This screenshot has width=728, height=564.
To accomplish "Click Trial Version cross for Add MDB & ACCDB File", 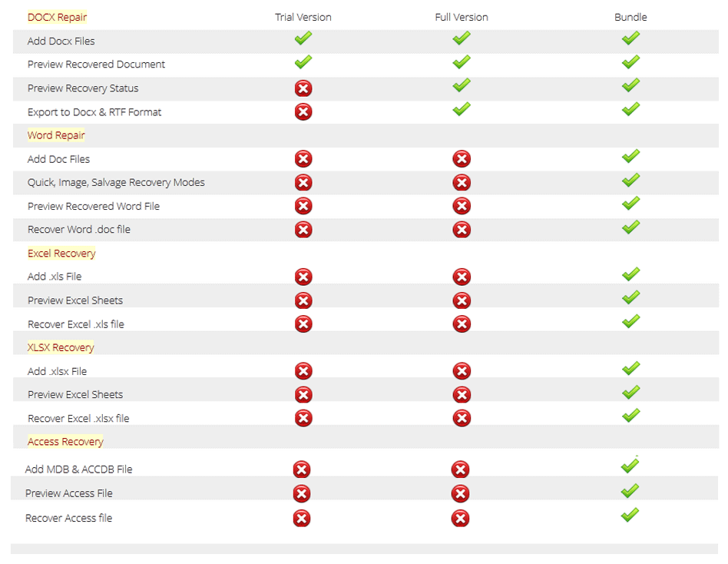I will (x=301, y=469).
